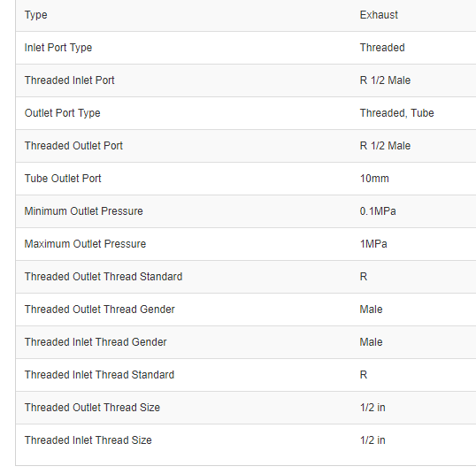Select the Tube Outlet Port label
Screen dimensions: 476x474
[63, 179]
